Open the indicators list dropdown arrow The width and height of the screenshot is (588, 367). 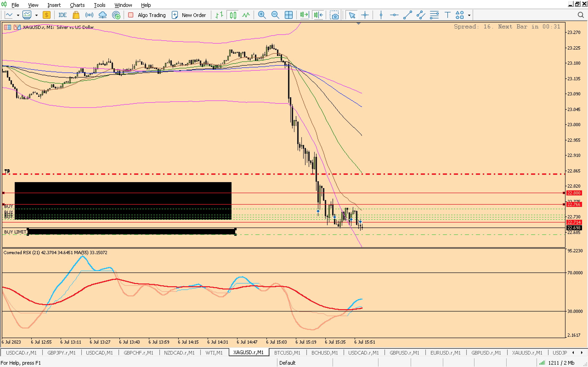coord(37,15)
